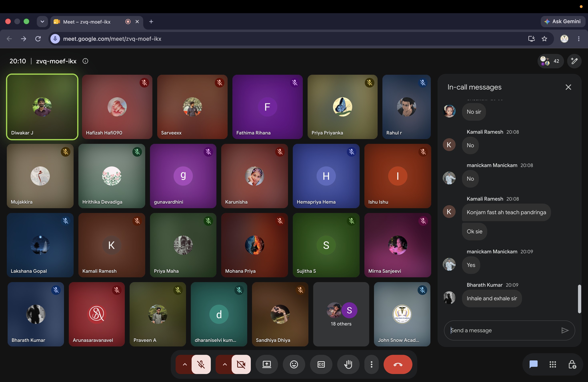Open meeting details info icon

(85, 61)
